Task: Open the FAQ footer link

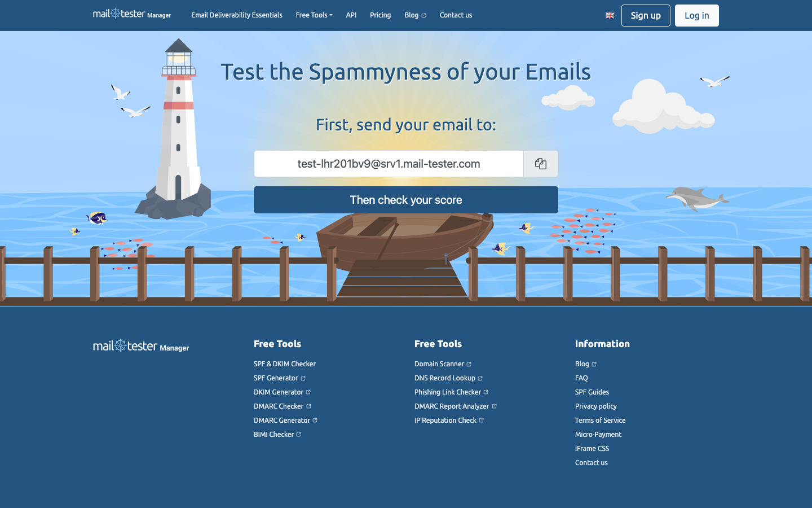Action: 581,378
